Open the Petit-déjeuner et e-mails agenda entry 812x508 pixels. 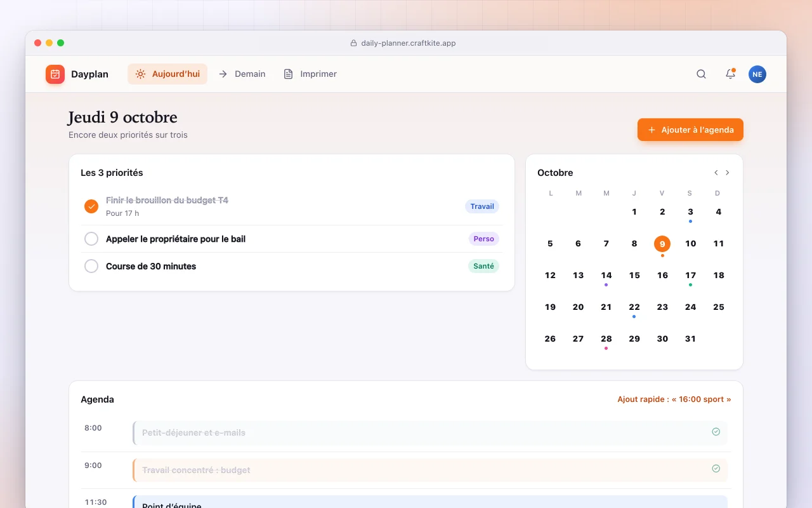[x=430, y=432]
